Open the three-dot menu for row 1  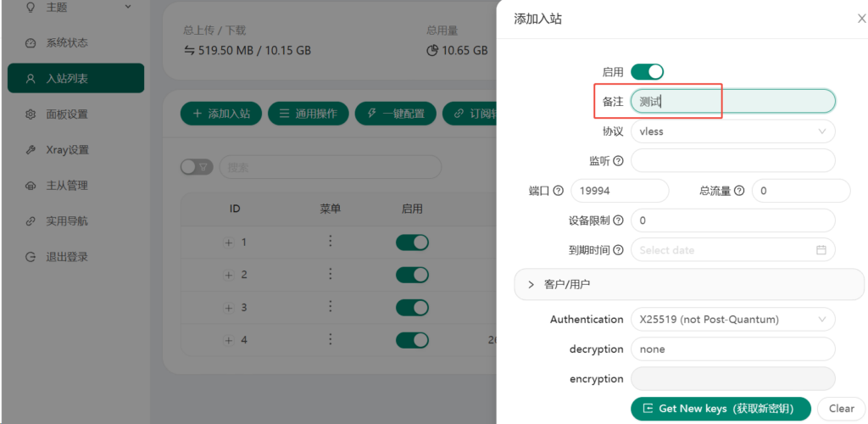click(330, 242)
